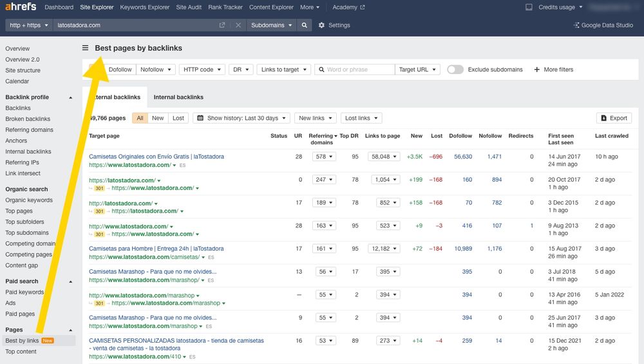Open the DR filter dropdown
The image size is (644, 364).
click(241, 70)
